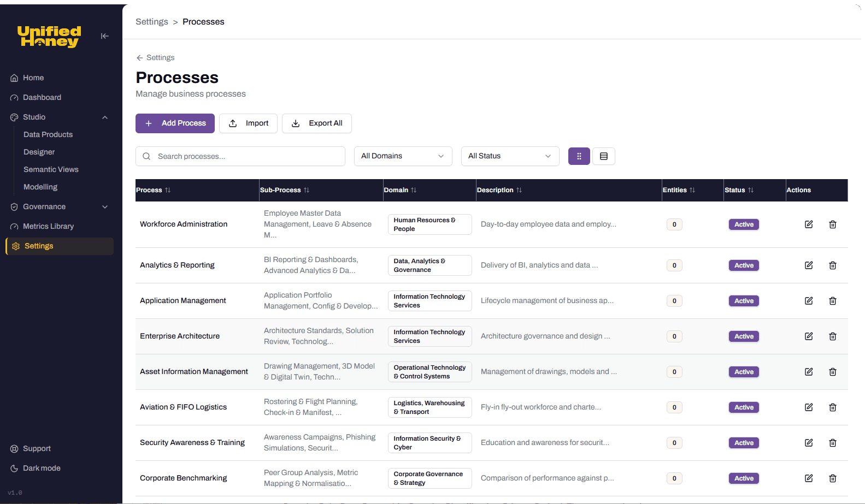865x504 pixels.
Task: Edit the Application Management process
Action: [x=809, y=301]
